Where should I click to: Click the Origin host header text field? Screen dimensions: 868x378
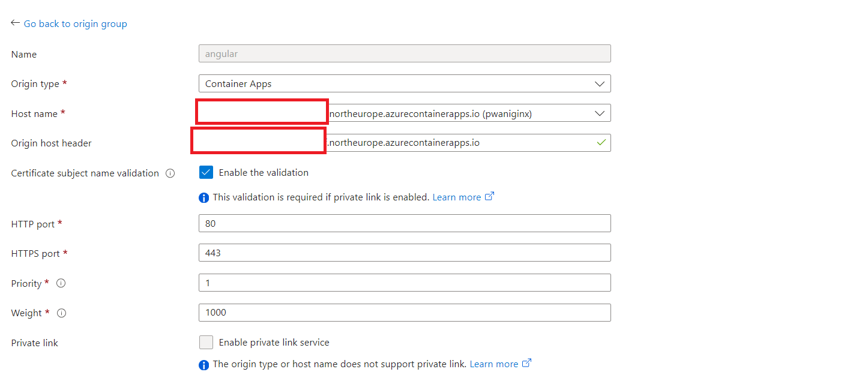405,143
